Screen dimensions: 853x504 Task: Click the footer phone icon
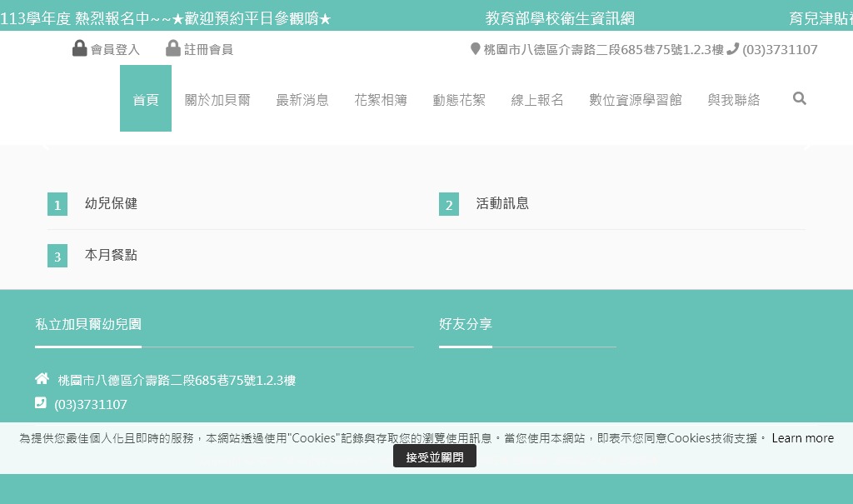(41, 403)
